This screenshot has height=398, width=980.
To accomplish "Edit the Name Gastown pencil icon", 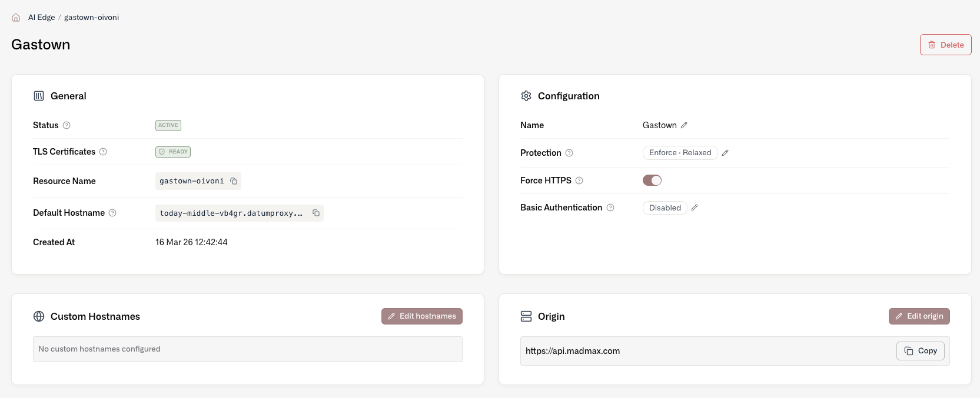I will (684, 125).
